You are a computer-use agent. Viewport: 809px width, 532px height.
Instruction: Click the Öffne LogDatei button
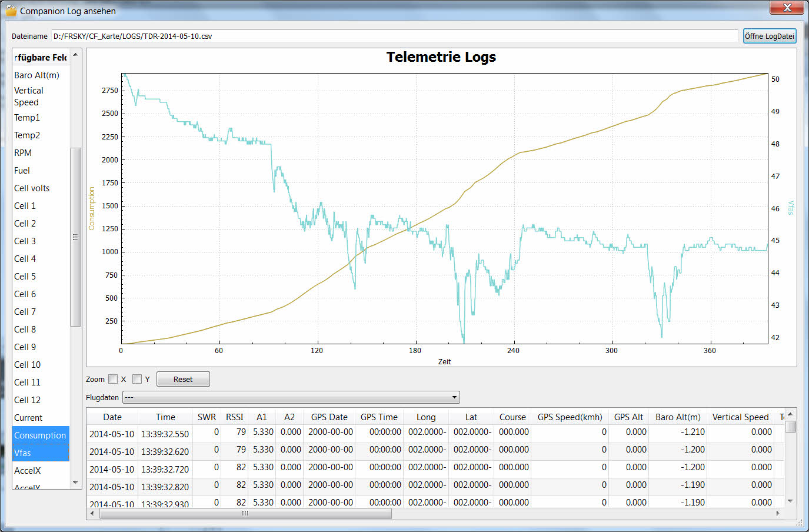coord(769,36)
